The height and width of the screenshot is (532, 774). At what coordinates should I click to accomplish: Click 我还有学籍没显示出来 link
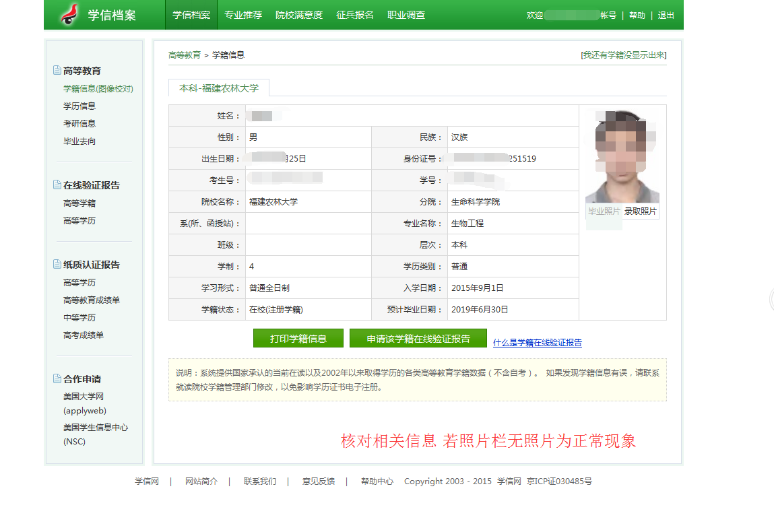[x=624, y=55]
